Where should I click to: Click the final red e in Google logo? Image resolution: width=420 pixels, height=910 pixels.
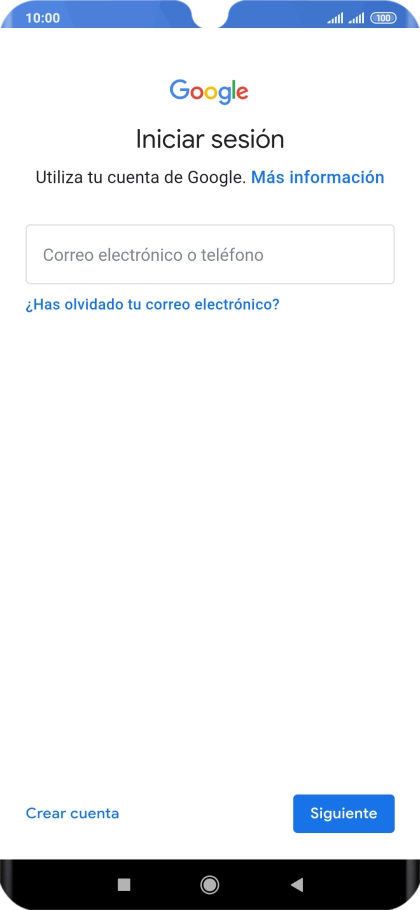pos(244,93)
